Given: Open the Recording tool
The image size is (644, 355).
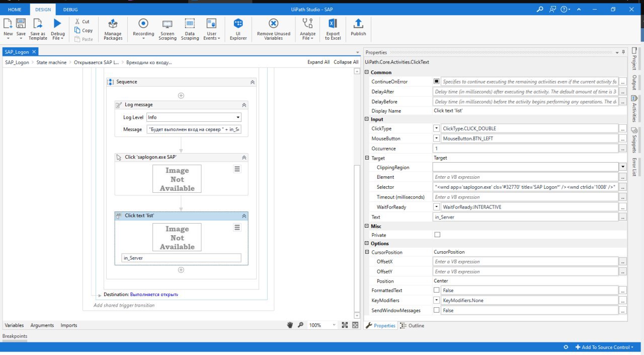Looking at the screenshot, I should point(143,29).
